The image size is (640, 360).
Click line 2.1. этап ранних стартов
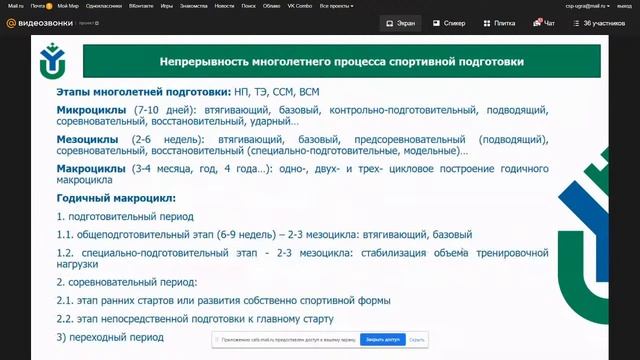[223, 300]
